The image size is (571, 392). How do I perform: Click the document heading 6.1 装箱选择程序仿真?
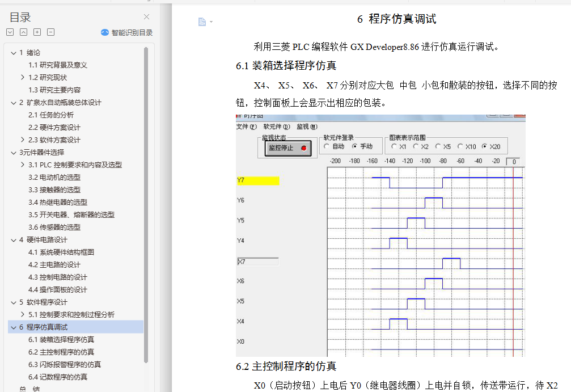[x=286, y=66]
